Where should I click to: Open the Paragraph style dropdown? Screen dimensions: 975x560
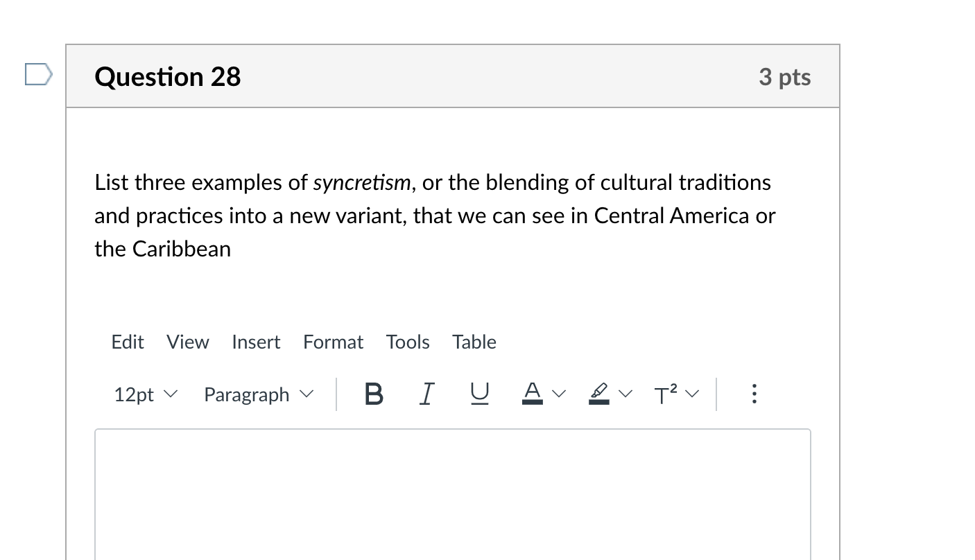coord(257,394)
